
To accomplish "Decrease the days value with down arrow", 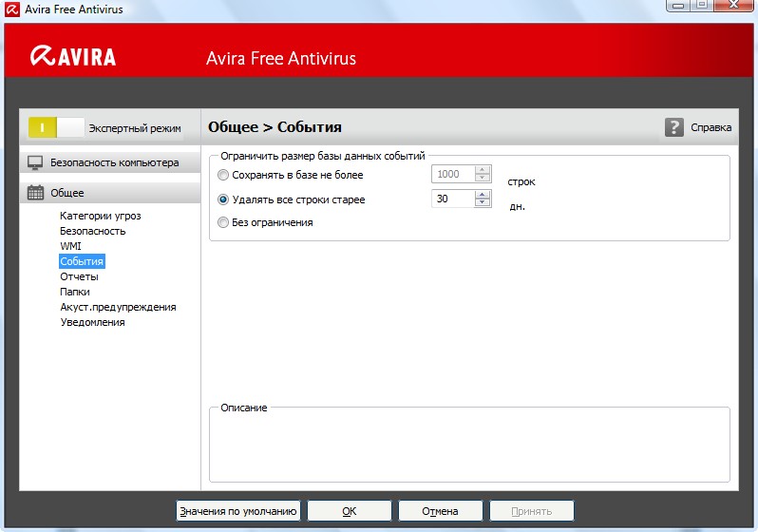I will point(482,202).
